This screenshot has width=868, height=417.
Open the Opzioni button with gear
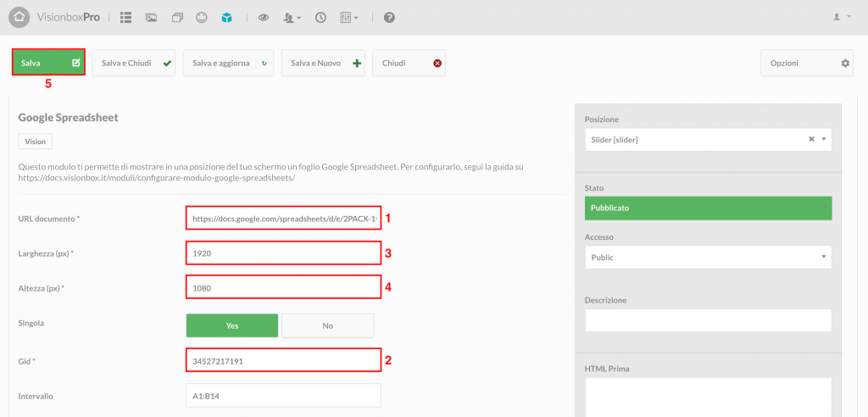[807, 63]
